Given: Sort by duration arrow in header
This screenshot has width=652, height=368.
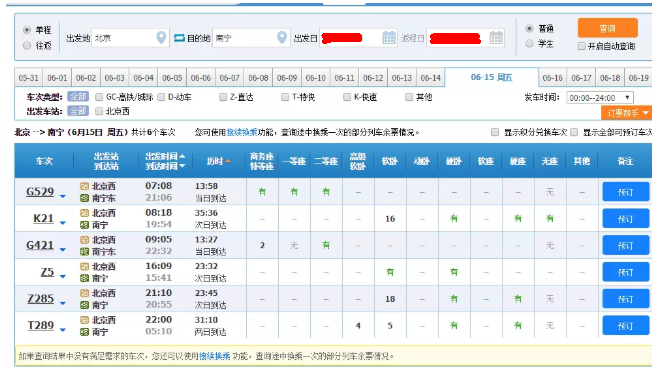Looking at the screenshot, I should click(228, 161).
